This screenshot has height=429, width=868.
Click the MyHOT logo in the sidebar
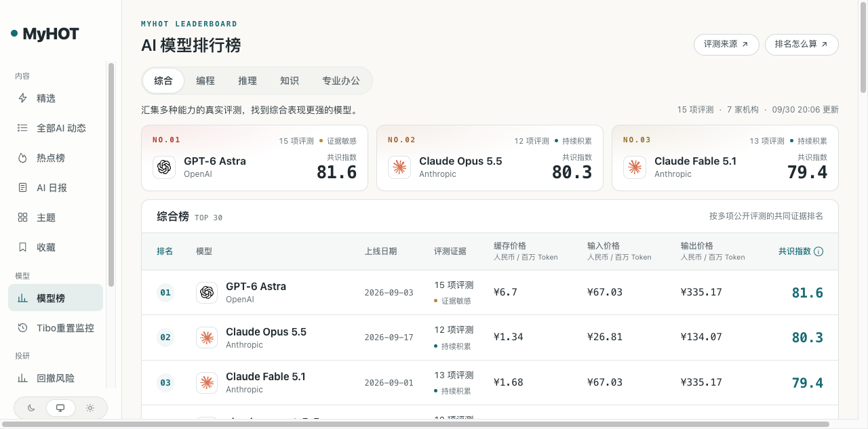(45, 33)
